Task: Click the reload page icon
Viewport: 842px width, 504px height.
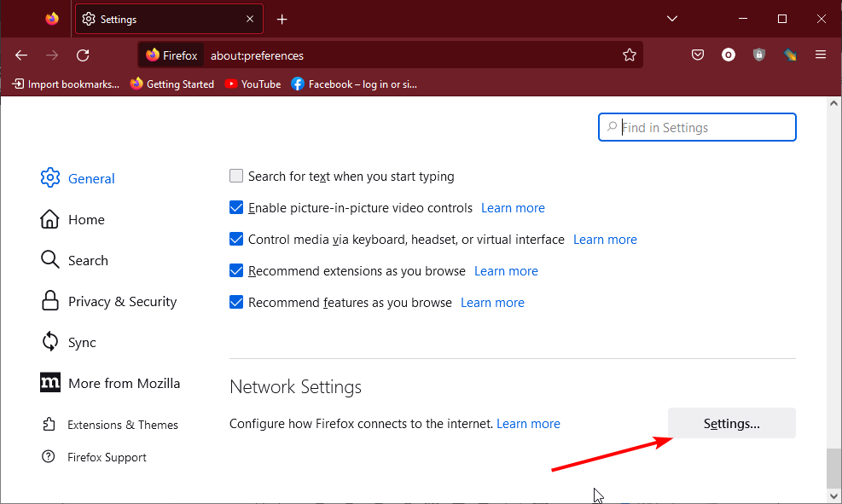Action: [83, 55]
